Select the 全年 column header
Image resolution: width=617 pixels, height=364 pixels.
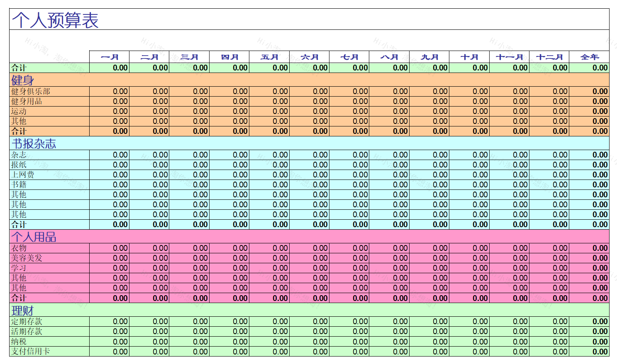[x=589, y=57]
